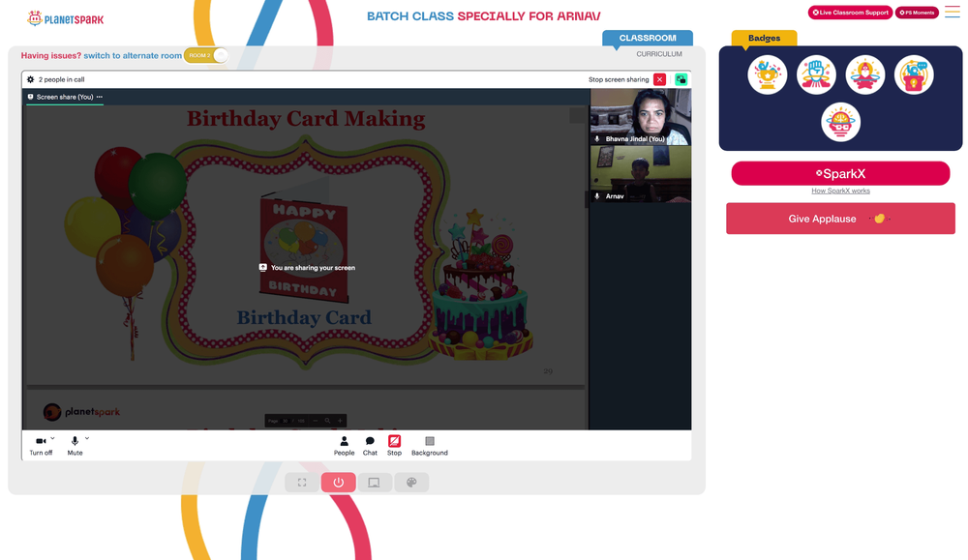Click the PDF zoom out minus button

[316, 421]
